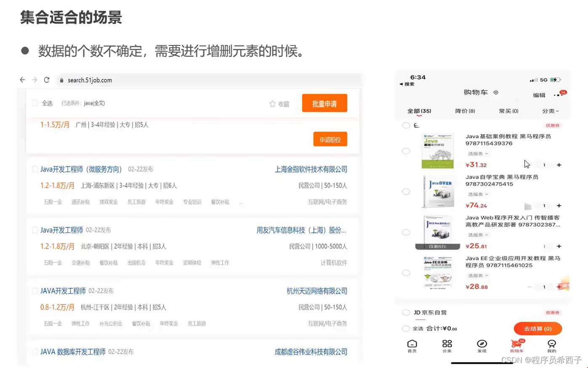Decrease quantity of Java EE企业级应用开发教程

pyautogui.click(x=529, y=287)
